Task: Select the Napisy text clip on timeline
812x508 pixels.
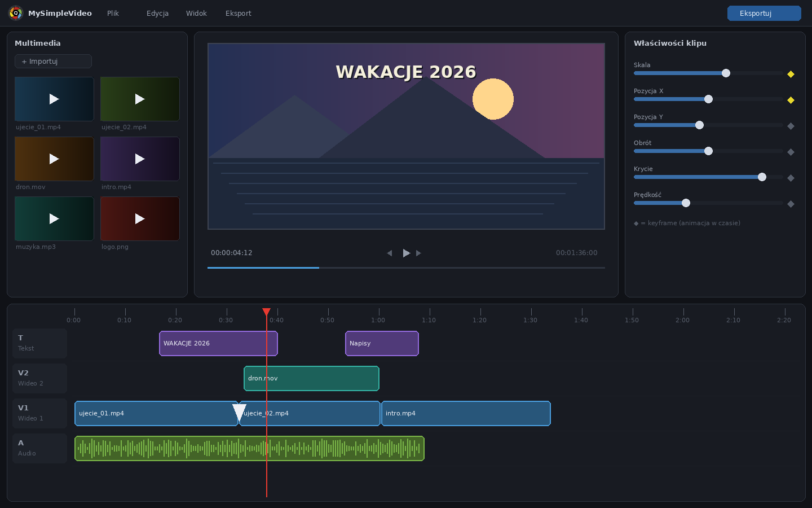Action: [x=382, y=343]
